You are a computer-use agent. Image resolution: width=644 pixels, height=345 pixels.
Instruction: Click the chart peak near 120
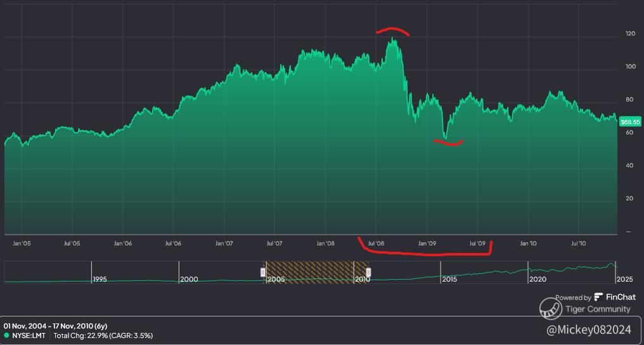(393, 39)
